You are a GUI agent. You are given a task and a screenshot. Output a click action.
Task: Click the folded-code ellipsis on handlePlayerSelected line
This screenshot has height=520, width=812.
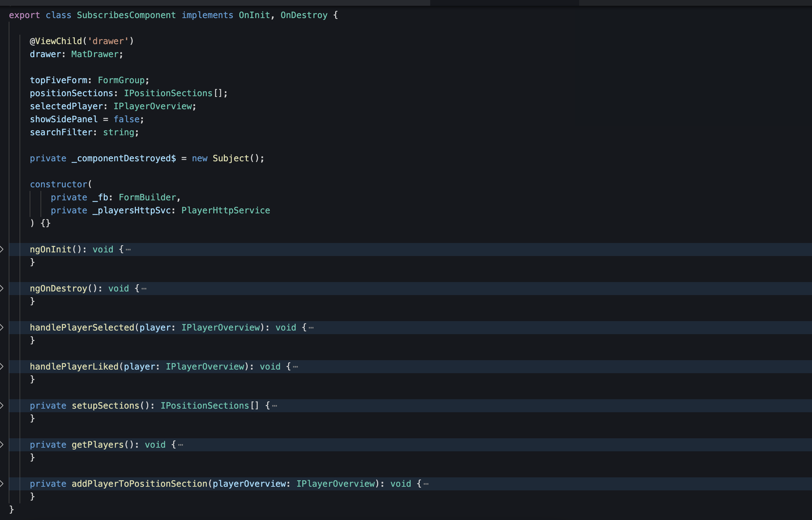(311, 328)
